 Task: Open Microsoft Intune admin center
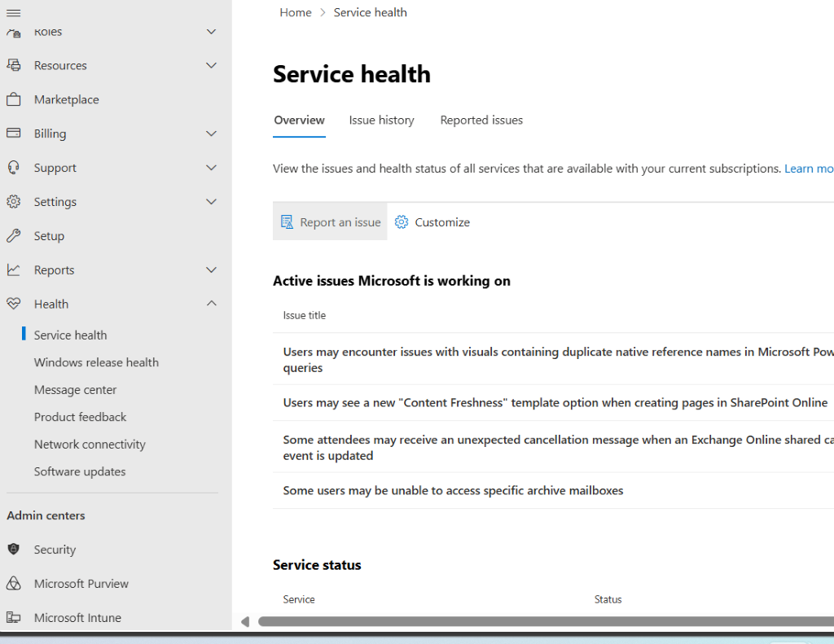pyautogui.click(x=77, y=617)
